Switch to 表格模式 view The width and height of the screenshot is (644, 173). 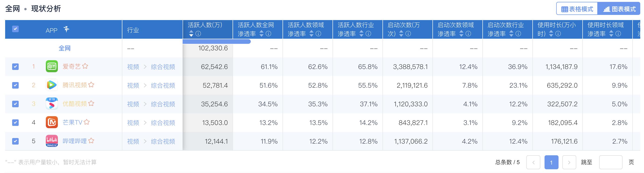pos(577,9)
